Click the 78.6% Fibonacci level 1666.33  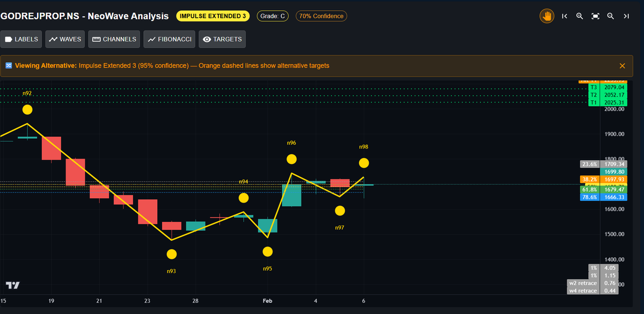603,197
